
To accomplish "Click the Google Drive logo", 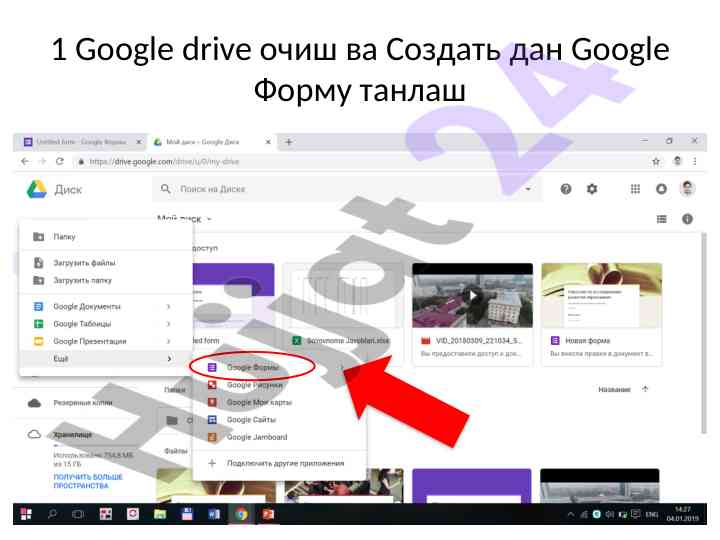I will point(37,189).
